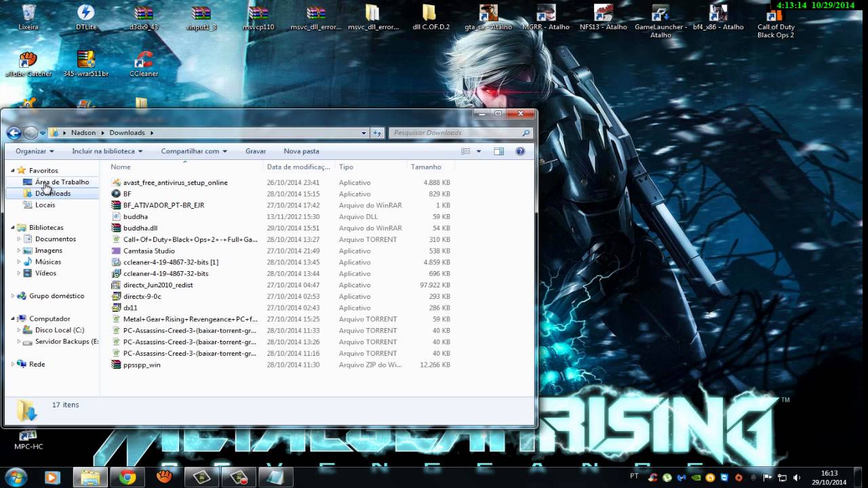
Task: Open the recent pages dropdown arrow
Action: click(x=43, y=133)
